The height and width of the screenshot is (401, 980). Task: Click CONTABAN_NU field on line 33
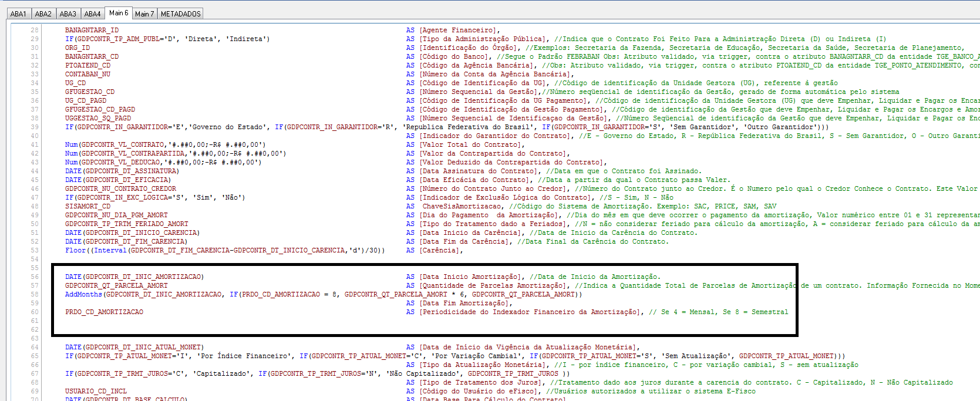point(87,74)
